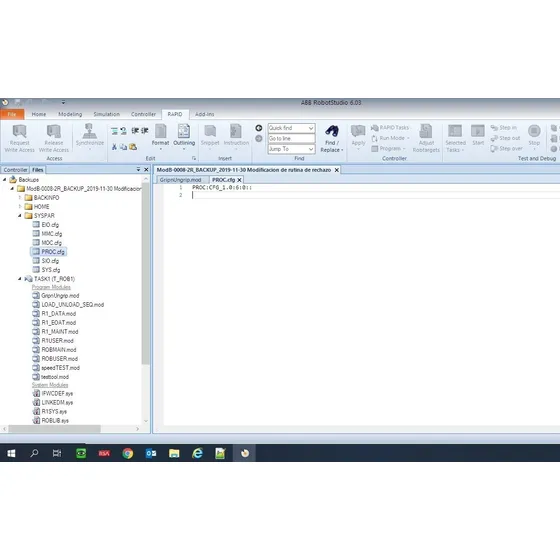Insert an Instruction
Screen dimensions: 560x560
click(x=236, y=136)
